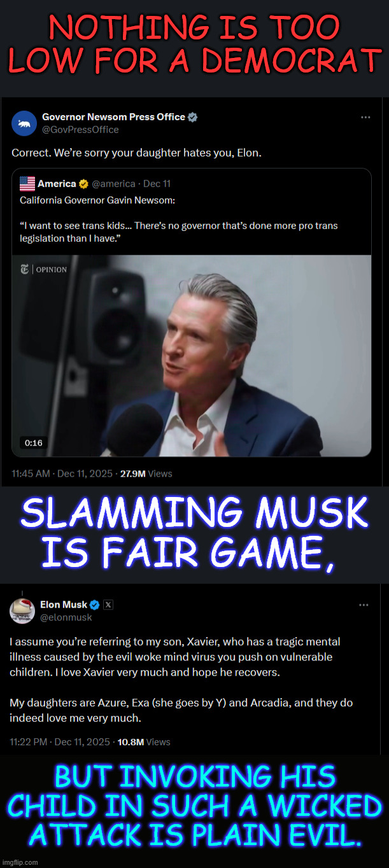Click the blue verified badge beside Governor Newsom Press Office
This screenshot has width=389, height=868.
tap(192, 116)
